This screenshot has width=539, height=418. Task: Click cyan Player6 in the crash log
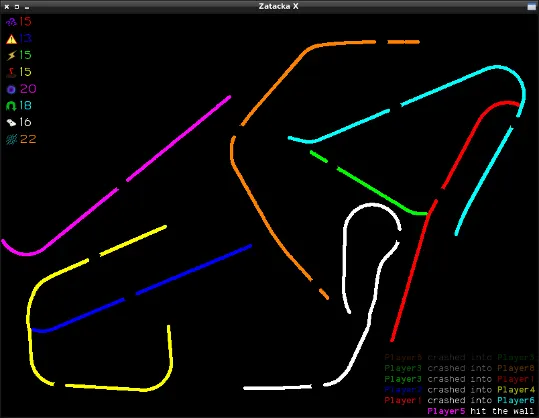(516, 400)
